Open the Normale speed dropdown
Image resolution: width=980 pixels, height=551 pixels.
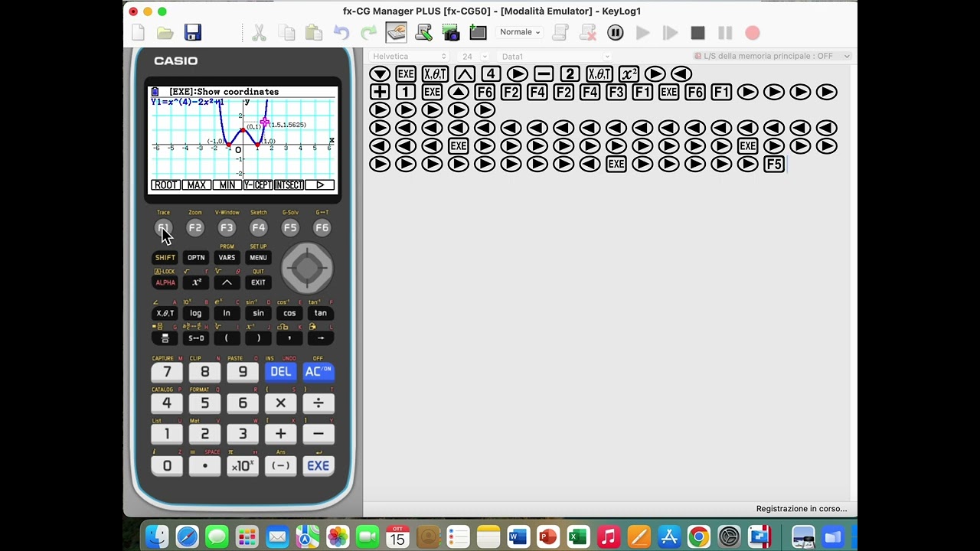pos(520,32)
